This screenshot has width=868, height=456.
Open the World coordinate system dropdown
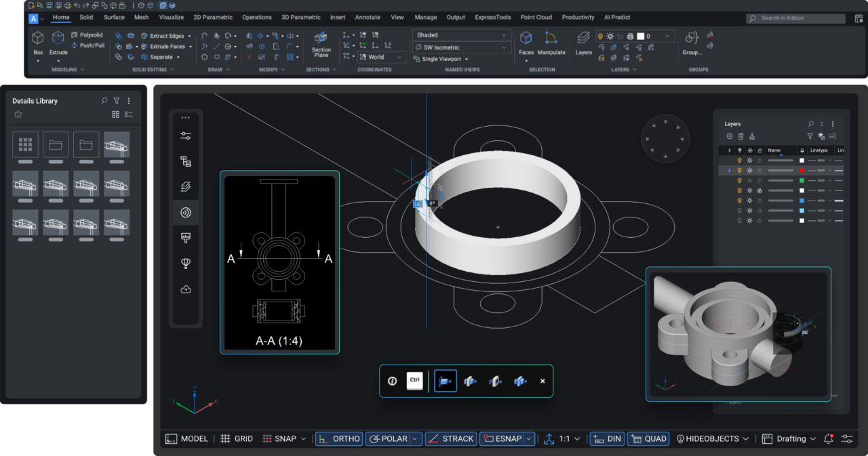[380, 58]
